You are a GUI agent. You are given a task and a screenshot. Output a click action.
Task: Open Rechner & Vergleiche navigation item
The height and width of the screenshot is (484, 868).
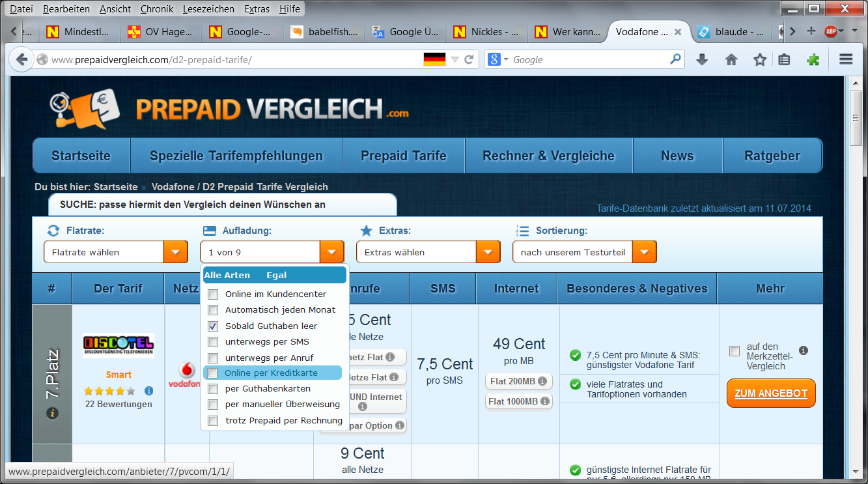coord(548,156)
